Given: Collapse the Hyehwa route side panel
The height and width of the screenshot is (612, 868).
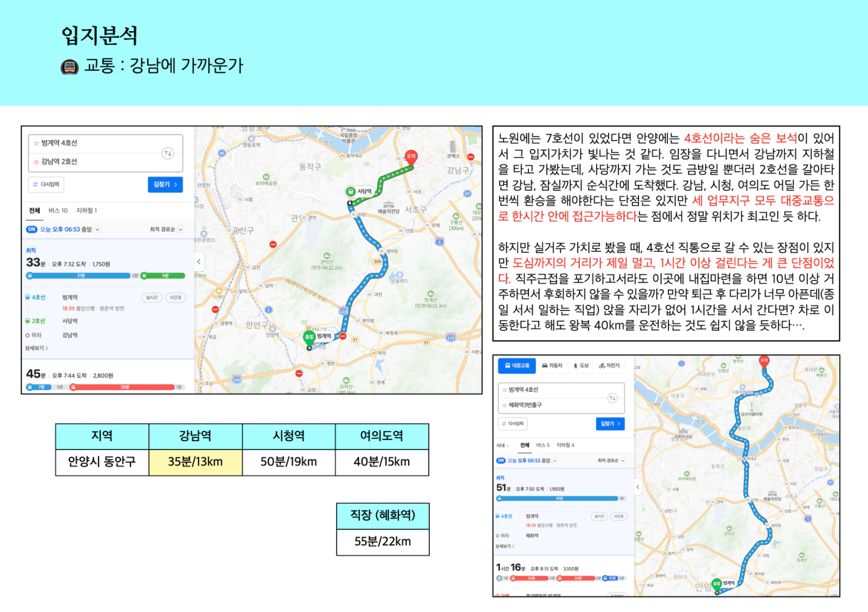Looking at the screenshot, I should [637, 487].
